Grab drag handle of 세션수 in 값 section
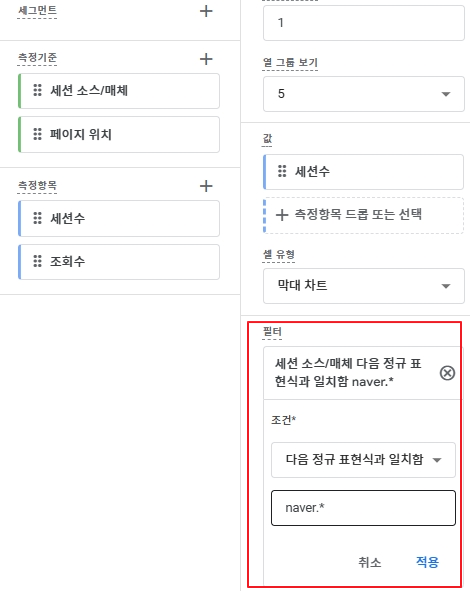Viewport: 470px width, 591px height. click(282, 171)
